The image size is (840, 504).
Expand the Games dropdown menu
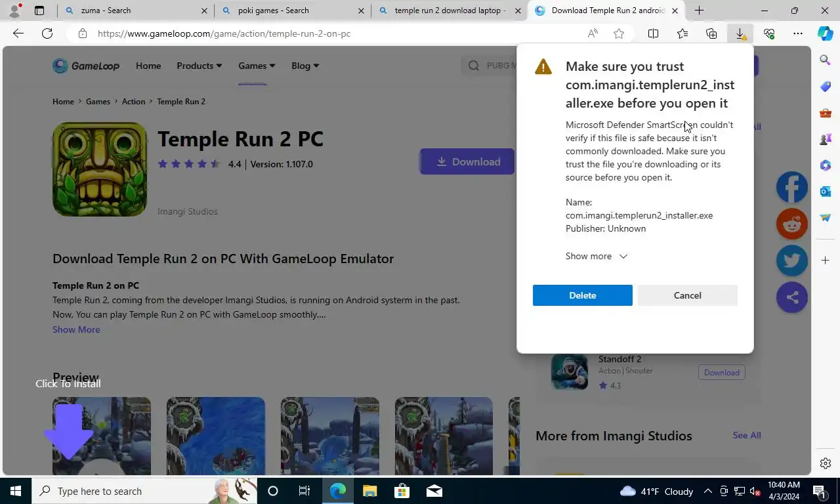(257, 66)
